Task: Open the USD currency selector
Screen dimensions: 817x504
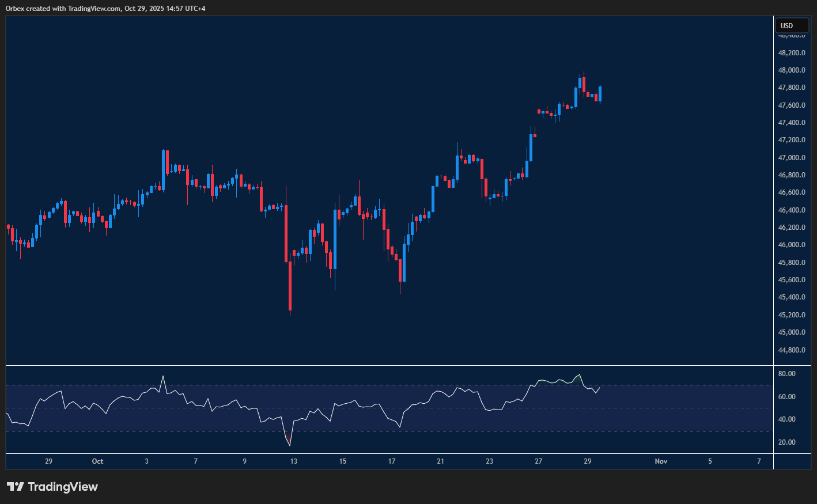Action: (x=792, y=25)
